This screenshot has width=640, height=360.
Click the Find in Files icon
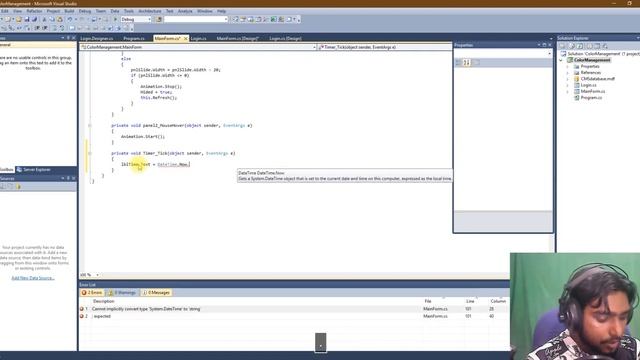pyautogui.click(x=159, y=19)
